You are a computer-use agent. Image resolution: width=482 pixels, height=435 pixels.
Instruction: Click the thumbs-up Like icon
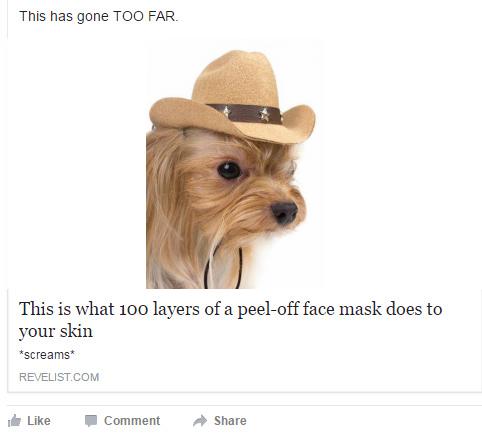coord(14,421)
